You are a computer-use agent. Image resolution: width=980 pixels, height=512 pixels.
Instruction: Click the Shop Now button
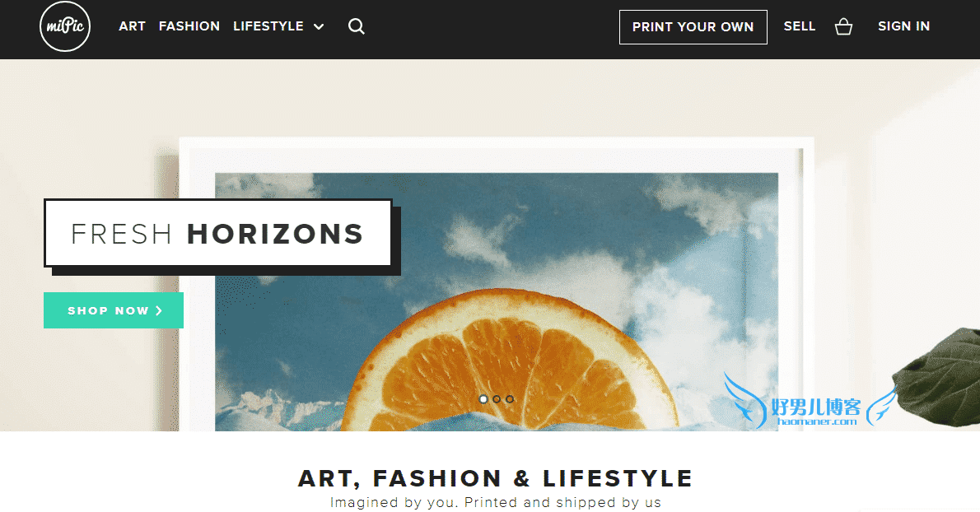[114, 310]
